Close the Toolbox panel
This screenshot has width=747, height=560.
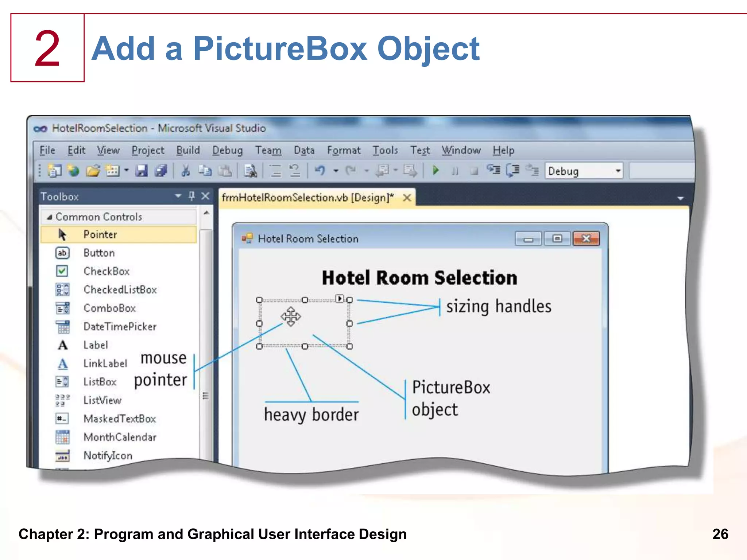click(x=205, y=196)
